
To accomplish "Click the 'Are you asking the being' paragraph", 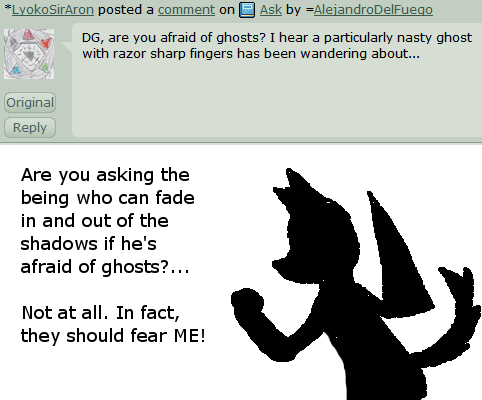I will point(107,221).
